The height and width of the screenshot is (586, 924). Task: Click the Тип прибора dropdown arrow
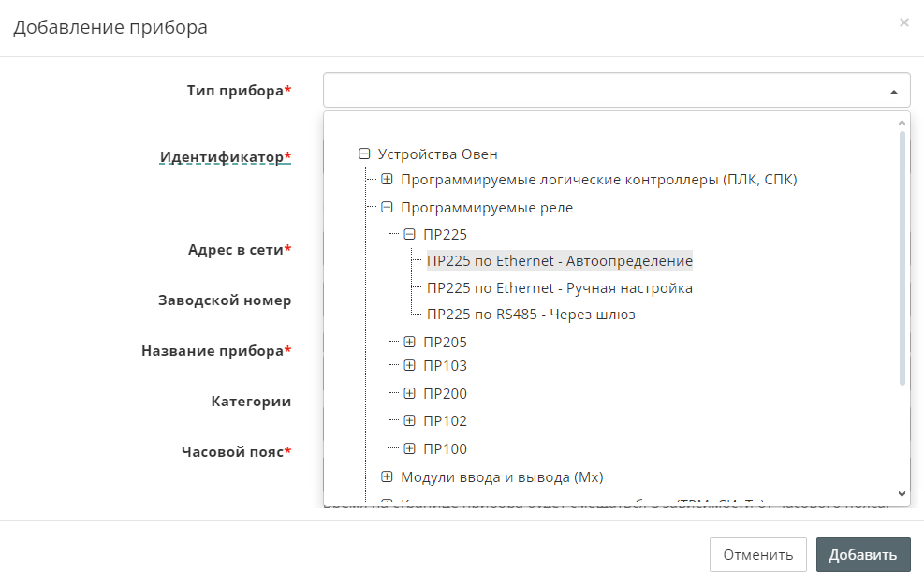click(893, 92)
